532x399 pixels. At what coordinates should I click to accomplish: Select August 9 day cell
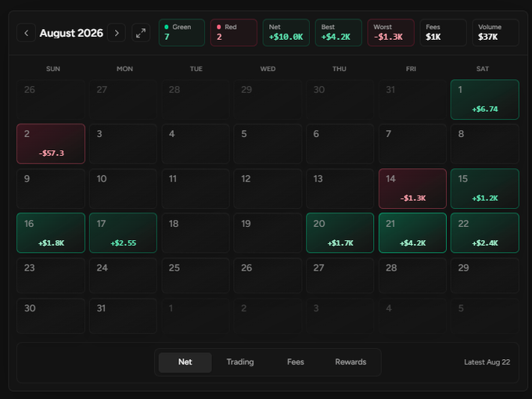[x=51, y=189]
